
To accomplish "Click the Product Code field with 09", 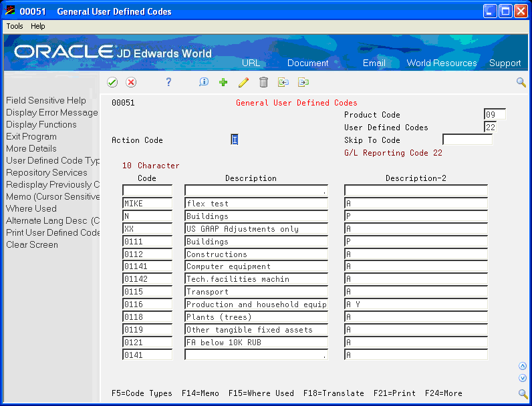I will (495, 115).
